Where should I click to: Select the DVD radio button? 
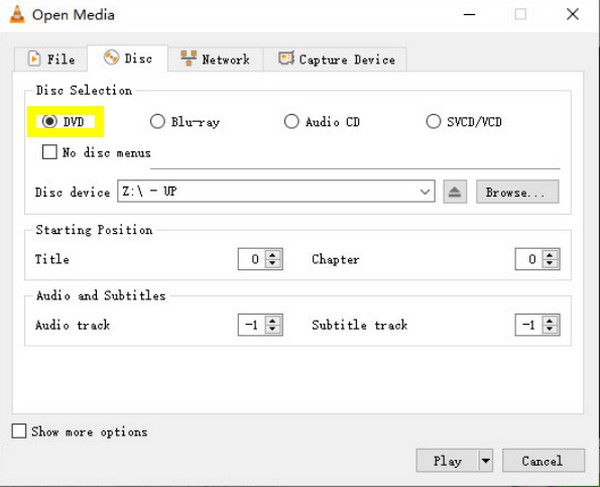48,122
